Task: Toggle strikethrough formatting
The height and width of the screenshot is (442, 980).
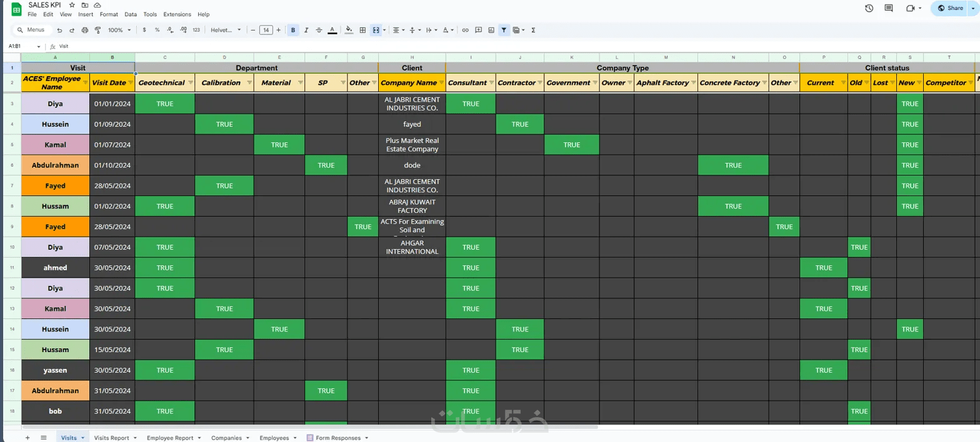Action: coord(319,30)
